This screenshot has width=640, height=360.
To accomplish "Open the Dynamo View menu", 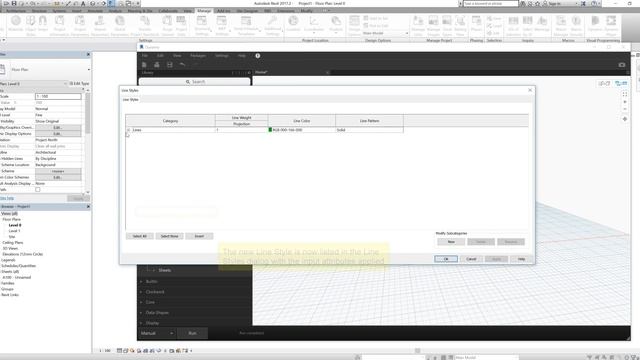I will (x=177, y=56).
